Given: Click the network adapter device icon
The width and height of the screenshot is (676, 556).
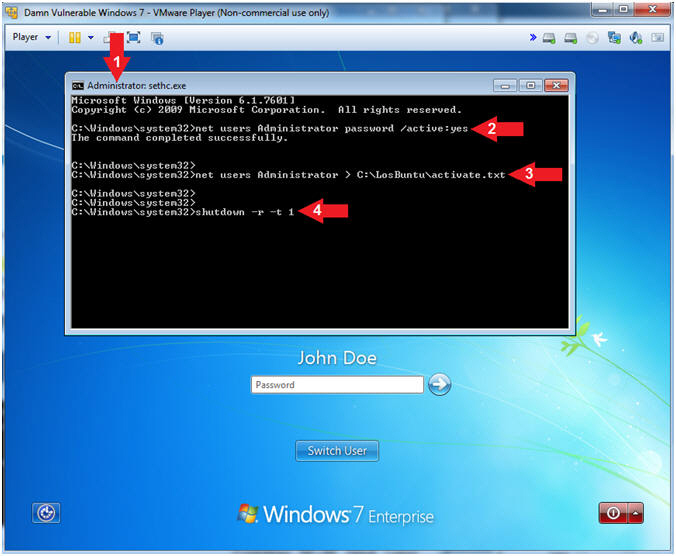Looking at the screenshot, I should [614, 38].
